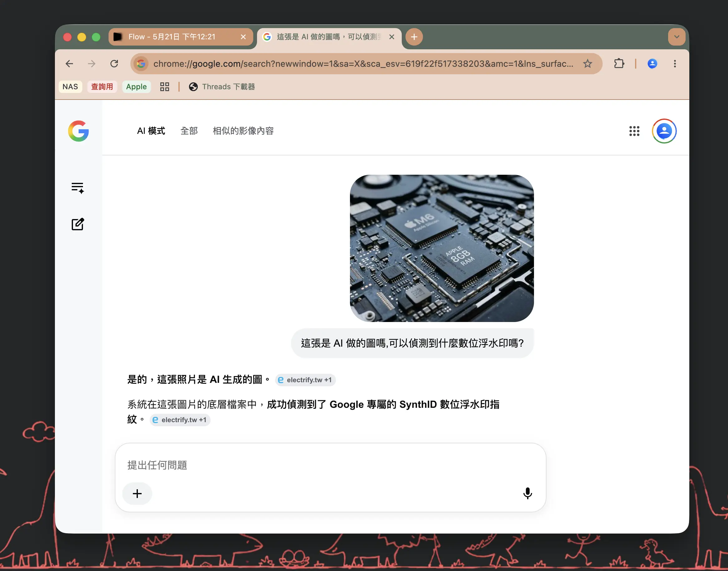The height and width of the screenshot is (571, 728).
Task: Open the NAS bookmark
Action: pos(70,87)
